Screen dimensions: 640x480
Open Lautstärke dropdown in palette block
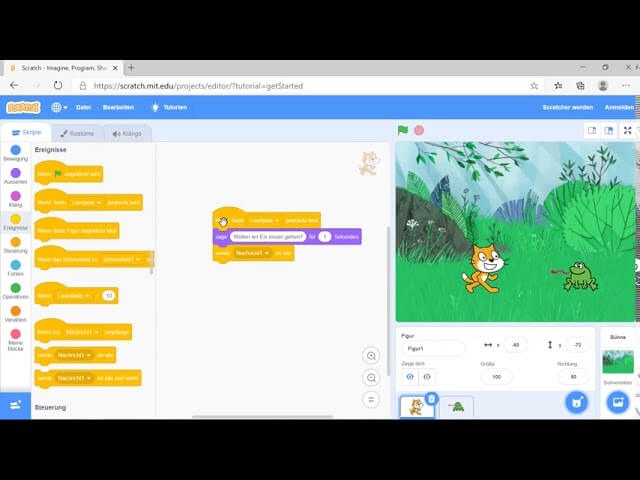[73, 296]
